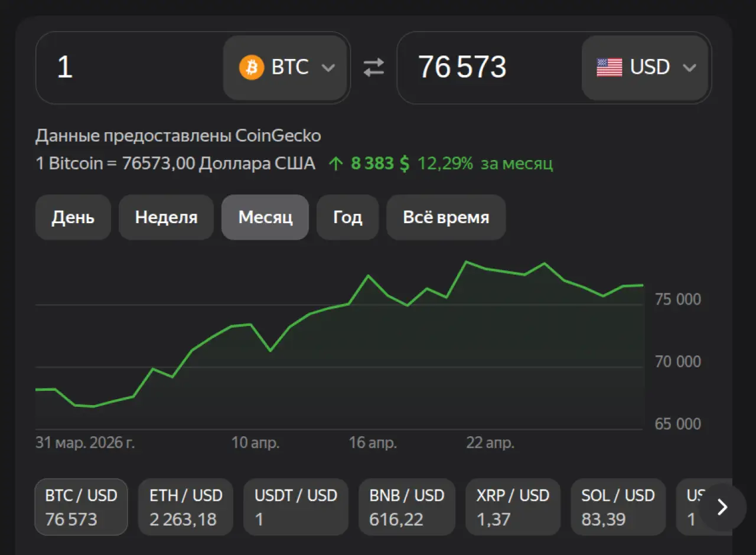Image resolution: width=756 pixels, height=555 pixels.
Task: Click the US flag icon
Action: point(610,67)
